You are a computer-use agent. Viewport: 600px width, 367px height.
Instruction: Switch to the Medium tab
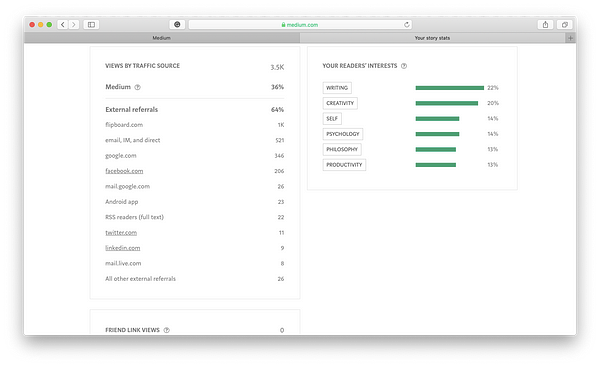[161, 38]
